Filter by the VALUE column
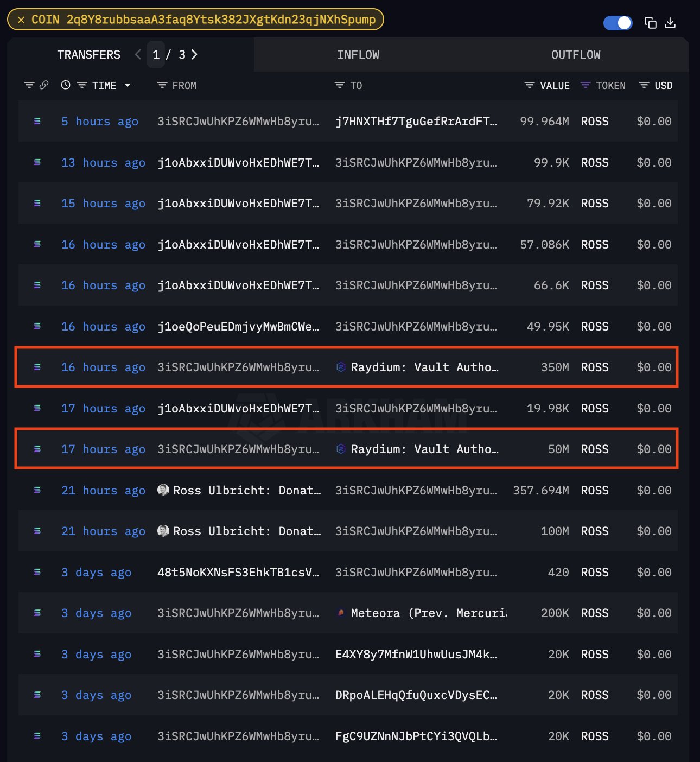700x762 pixels. [x=530, y=85]
